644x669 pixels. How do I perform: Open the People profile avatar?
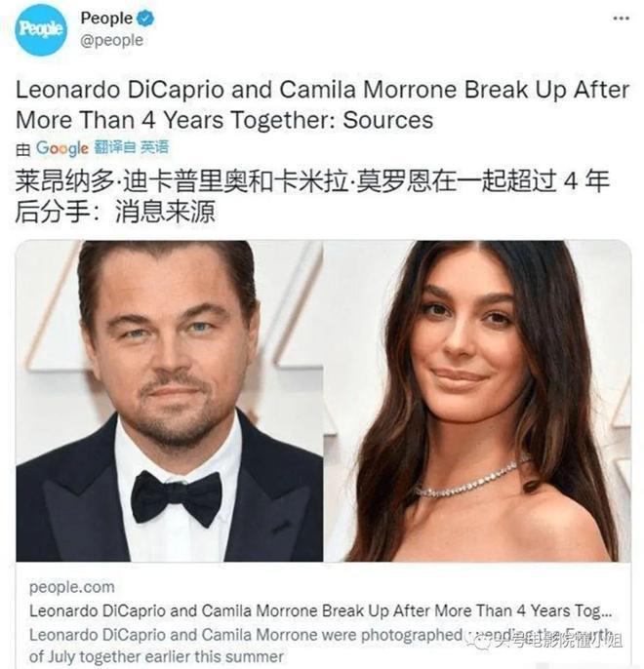click(41, 29)
